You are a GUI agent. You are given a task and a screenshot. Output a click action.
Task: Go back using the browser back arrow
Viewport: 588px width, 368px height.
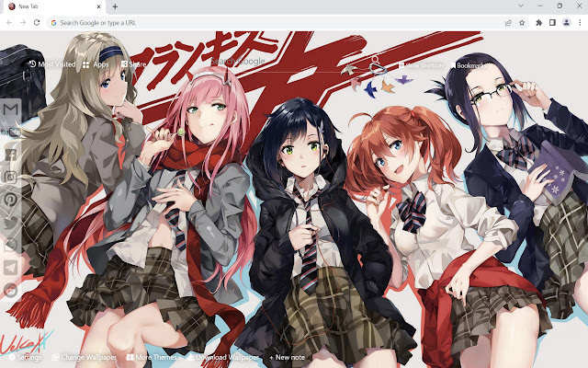9,22
